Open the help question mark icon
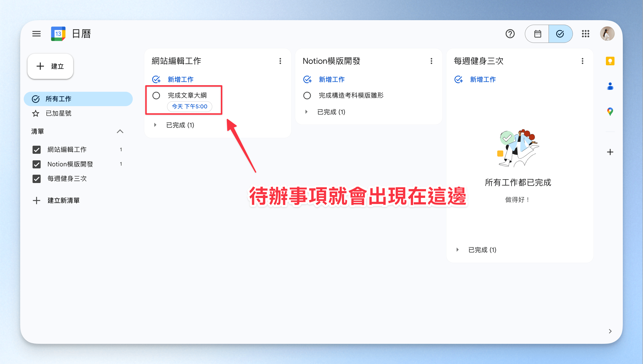 coord(510,34)
